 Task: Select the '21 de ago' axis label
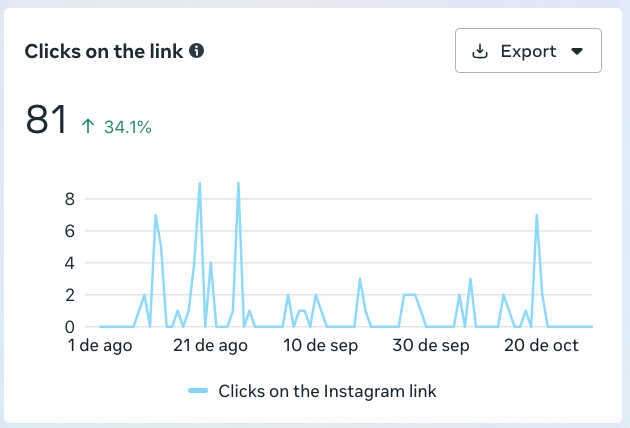[x=210, y=346]
